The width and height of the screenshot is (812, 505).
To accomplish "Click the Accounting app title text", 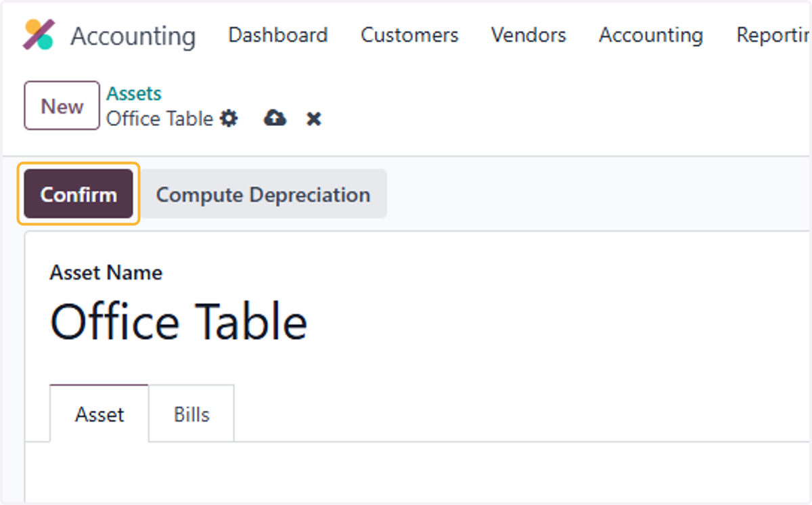I will [x=133, y=35].
